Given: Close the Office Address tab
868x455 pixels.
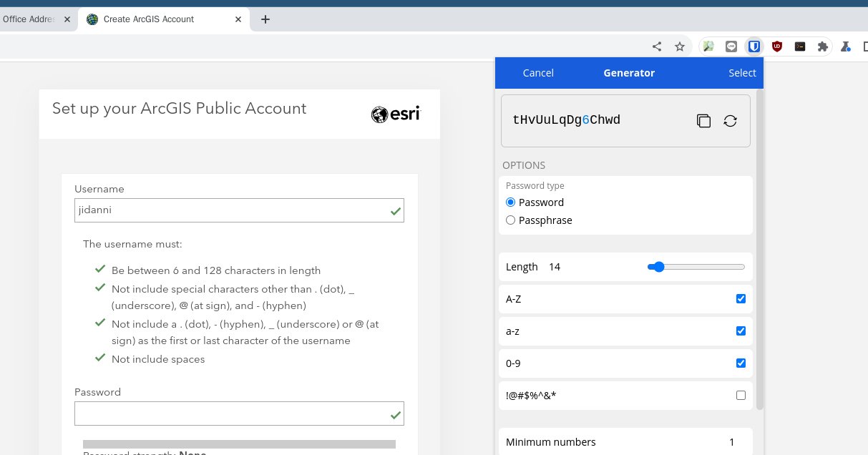Looking at the screenshot, I should [67, 19].
